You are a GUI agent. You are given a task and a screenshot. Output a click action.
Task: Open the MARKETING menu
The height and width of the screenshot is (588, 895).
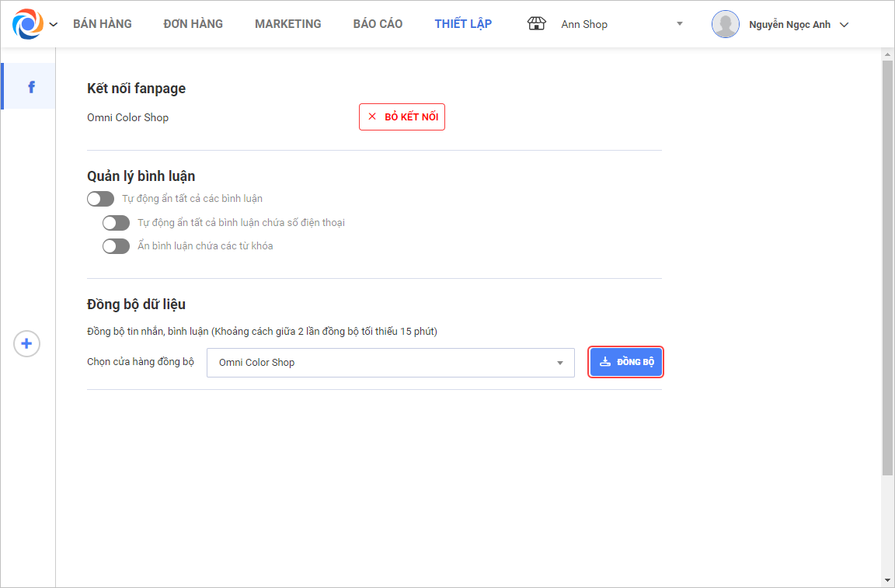click(x=288, y=24)
